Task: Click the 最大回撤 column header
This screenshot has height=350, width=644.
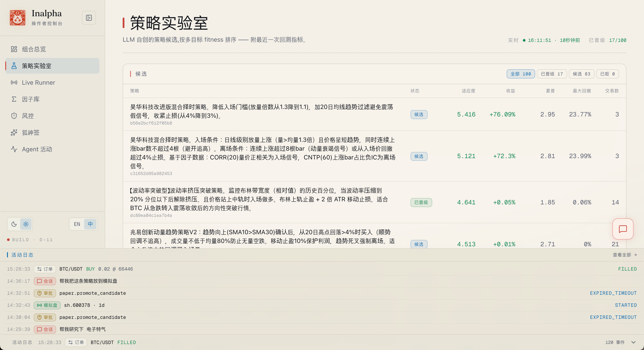Action: 582,91
